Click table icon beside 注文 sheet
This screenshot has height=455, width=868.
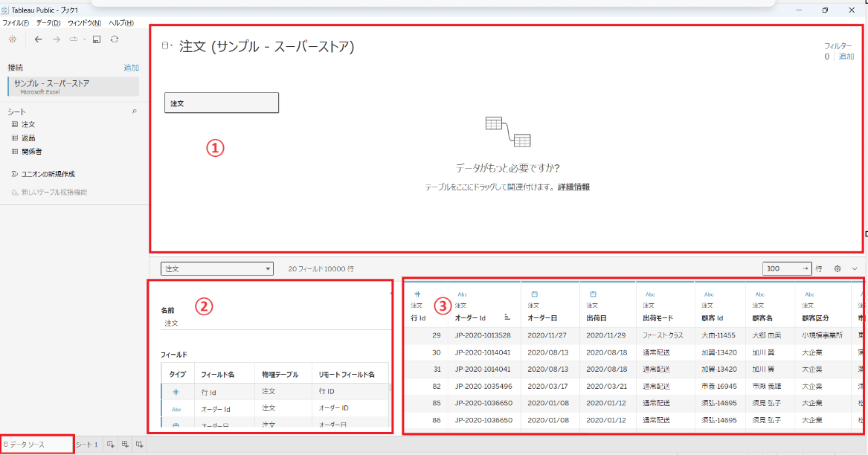[15, 125]
